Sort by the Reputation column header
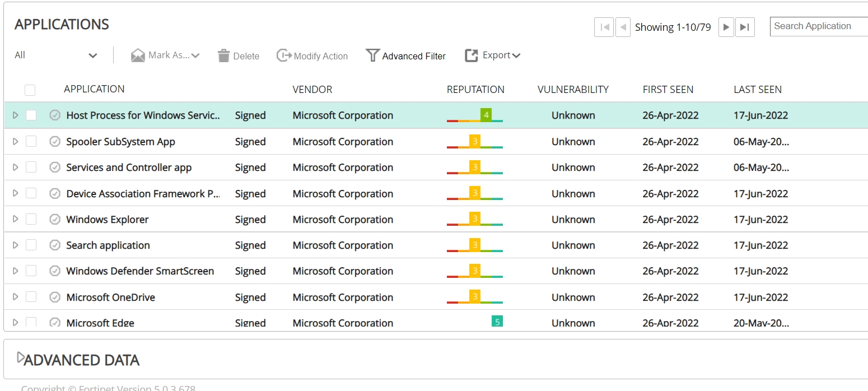Image resolution: width=868 pixels, height=391 pixels. pos(475,90)
